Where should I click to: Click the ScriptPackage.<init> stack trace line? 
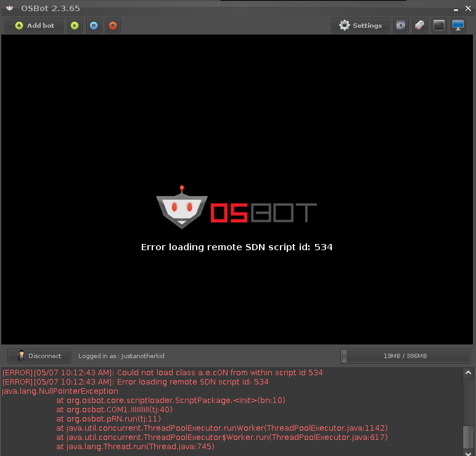171,400
